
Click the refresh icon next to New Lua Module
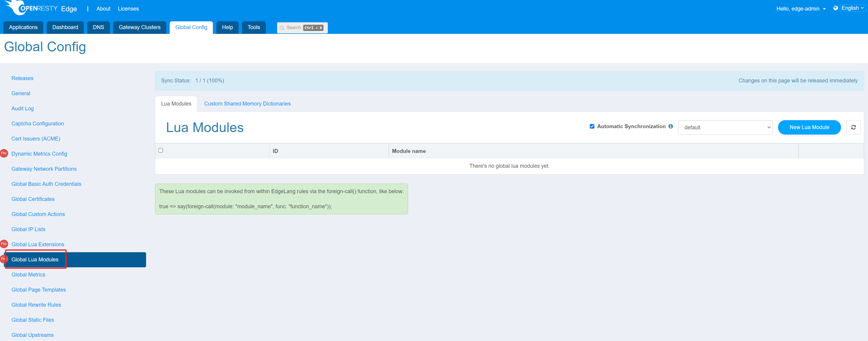click(x=853, y=127)
